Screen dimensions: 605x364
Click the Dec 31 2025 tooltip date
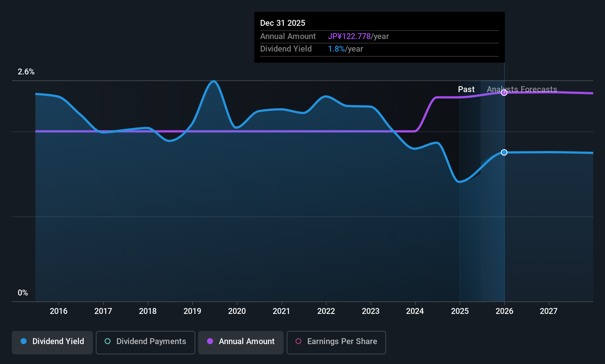pyautogui.click(x=283, y=23)
